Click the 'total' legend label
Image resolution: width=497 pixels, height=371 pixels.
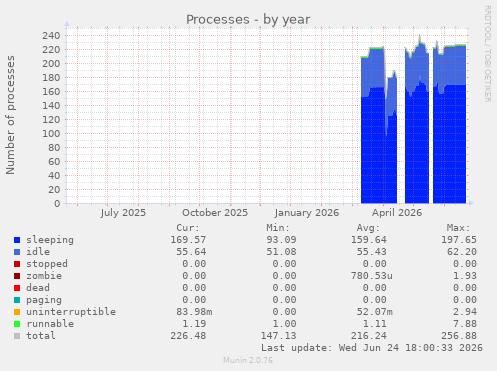click(x=41, y=336)
